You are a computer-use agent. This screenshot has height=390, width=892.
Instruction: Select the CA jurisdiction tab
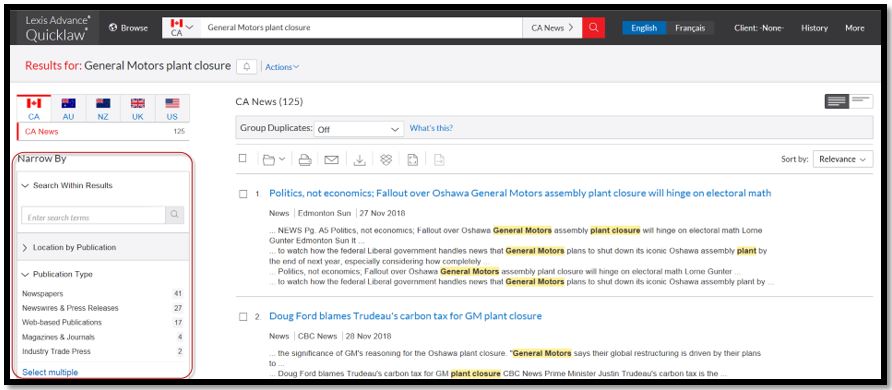pos(34,109)
